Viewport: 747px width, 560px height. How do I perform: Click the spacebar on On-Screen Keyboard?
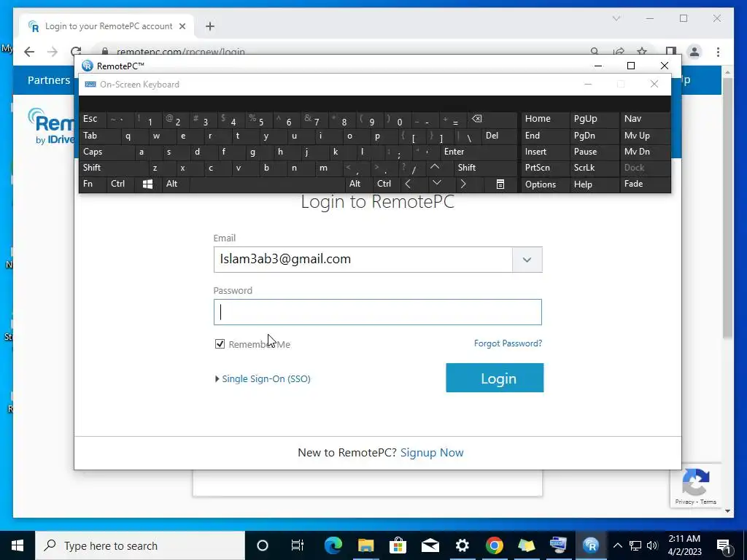tap(268, 184)
